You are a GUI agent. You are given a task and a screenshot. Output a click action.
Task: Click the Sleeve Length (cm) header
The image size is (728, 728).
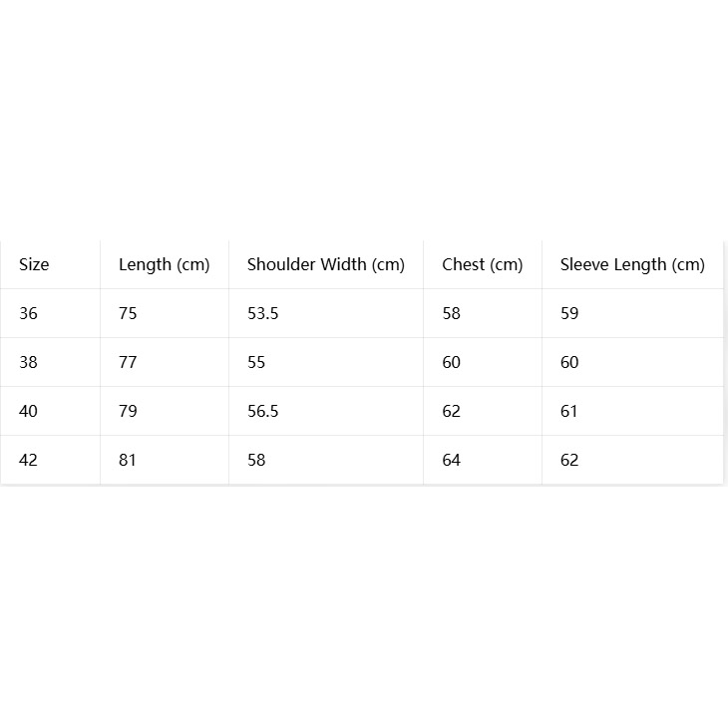(632, 264)
